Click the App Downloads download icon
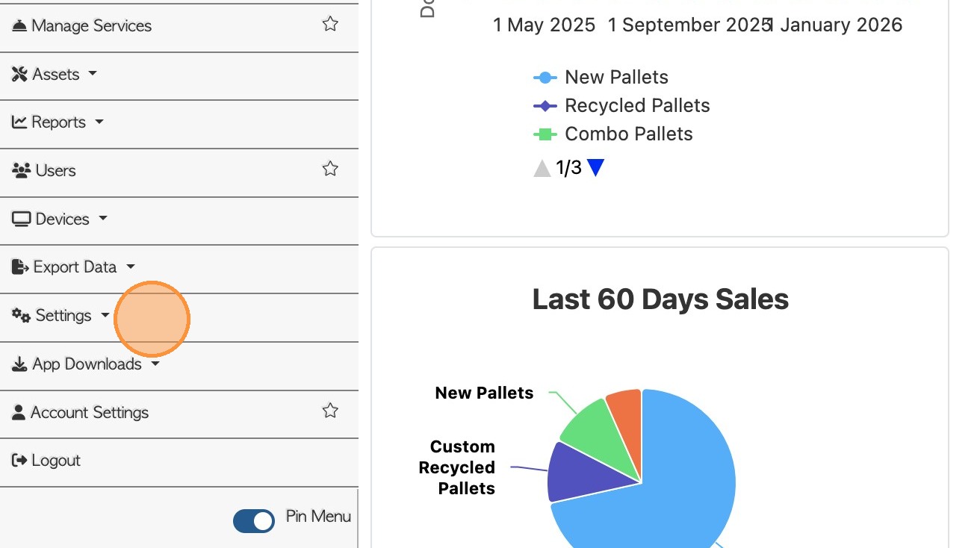 click(x=19, y=364)
